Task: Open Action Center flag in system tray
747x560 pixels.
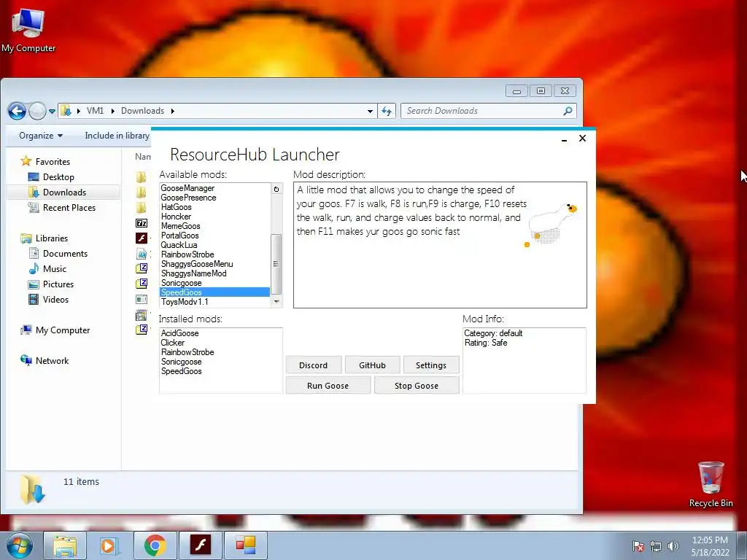Action: (638, 546)
